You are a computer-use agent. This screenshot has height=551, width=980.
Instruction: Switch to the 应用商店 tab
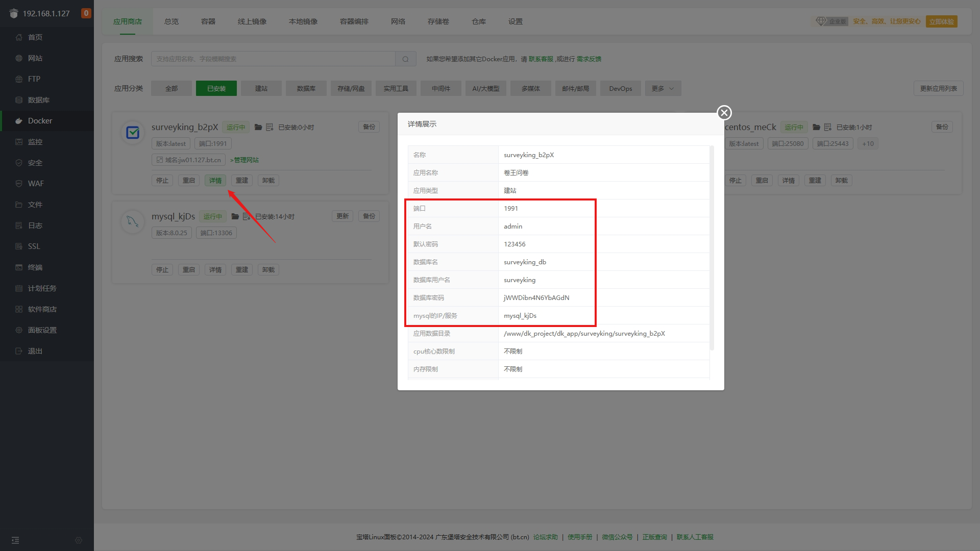pos(128,21)
